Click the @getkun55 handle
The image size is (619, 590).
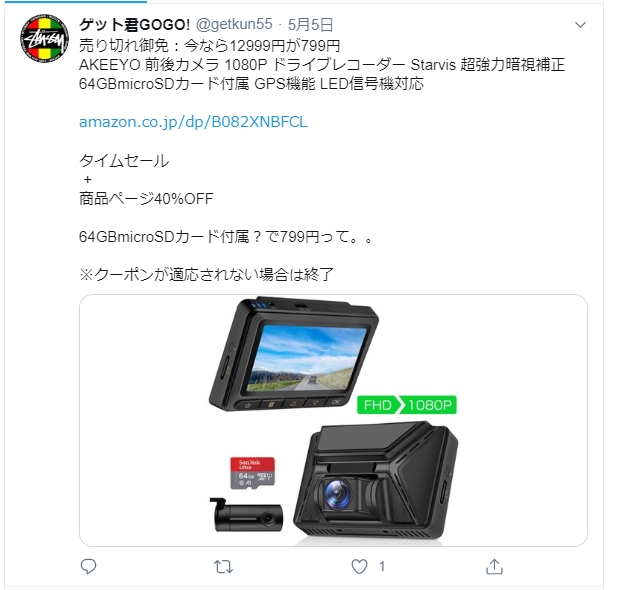click(x=234, y=24)
